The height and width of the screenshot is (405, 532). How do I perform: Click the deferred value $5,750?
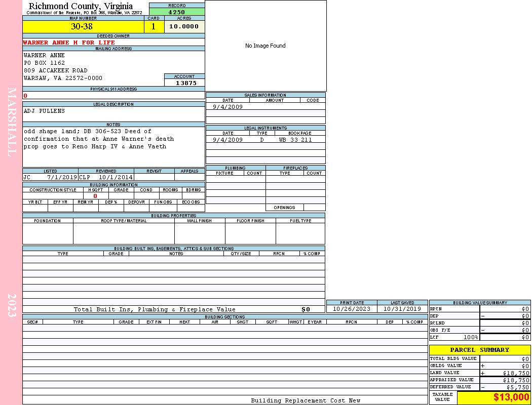point(517,387)
